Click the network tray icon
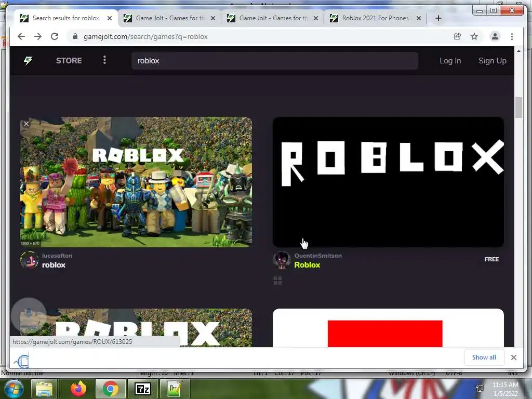The width and height of the screenshot is (532, 399). point(480,389)
